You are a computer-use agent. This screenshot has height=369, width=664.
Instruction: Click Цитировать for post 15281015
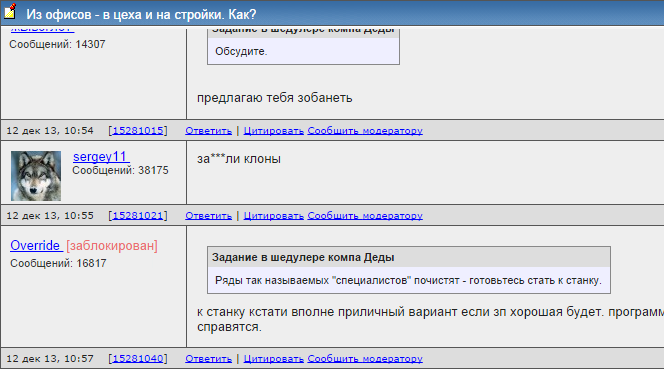[274, 131]
